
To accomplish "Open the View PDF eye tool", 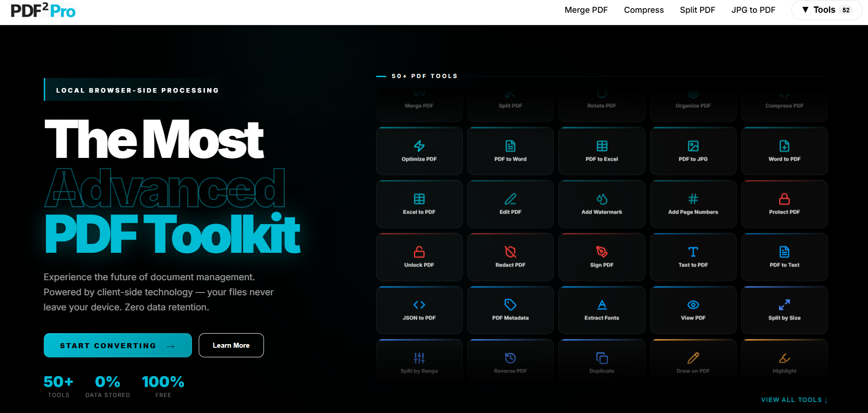I will [x=693, y=310].
